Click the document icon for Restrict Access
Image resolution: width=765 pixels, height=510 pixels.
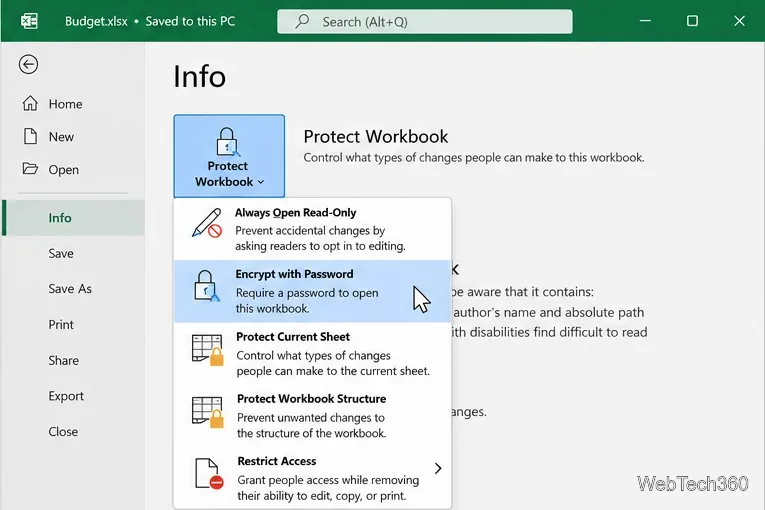(209, 473)
